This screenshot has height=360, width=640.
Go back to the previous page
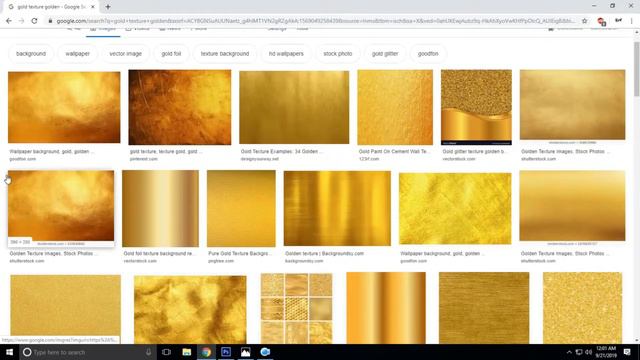pyautogui.click(x=9, y=21)
